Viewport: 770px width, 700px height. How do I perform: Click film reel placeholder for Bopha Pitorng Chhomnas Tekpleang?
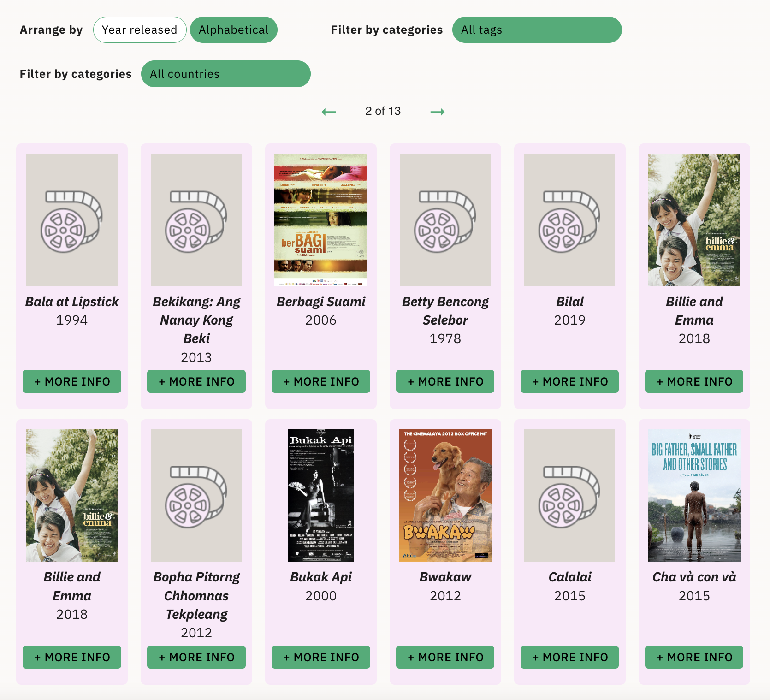click(196, 495)
